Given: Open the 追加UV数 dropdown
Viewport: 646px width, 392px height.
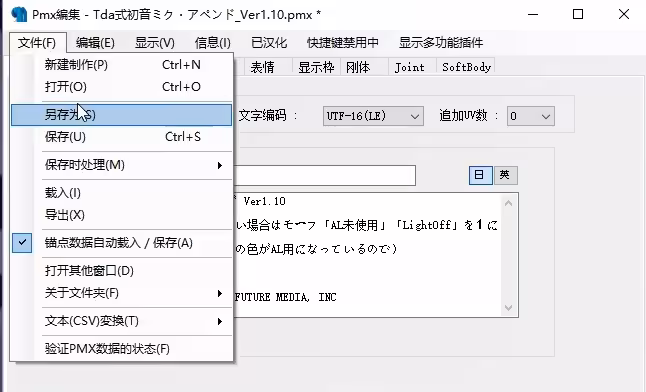Looking at the screenshot, I should (531, 116).
